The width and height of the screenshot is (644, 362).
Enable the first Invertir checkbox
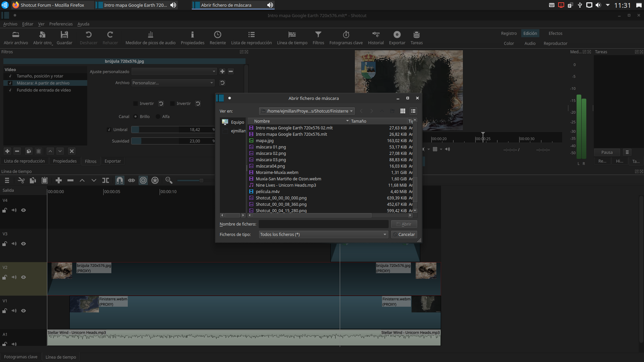[x=136, y=104]
